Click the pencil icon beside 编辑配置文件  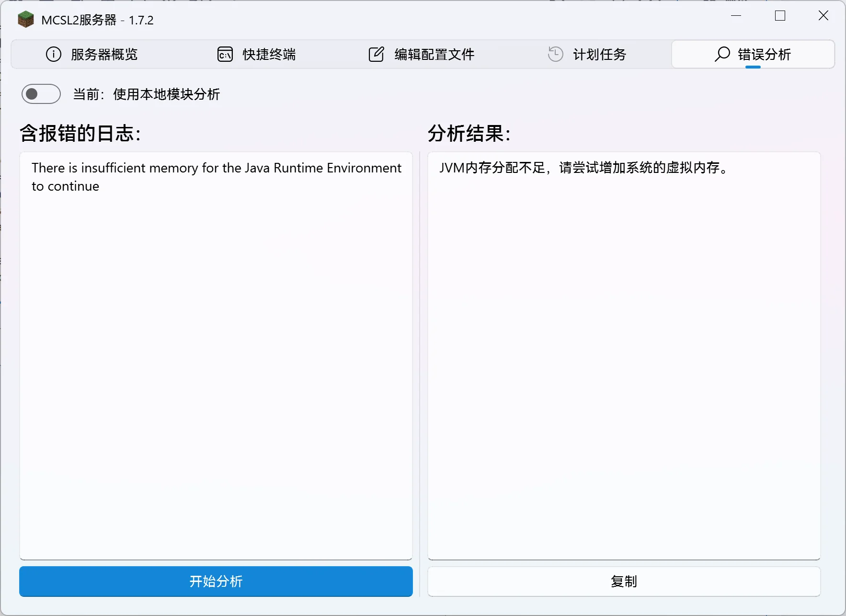[377, 54]
